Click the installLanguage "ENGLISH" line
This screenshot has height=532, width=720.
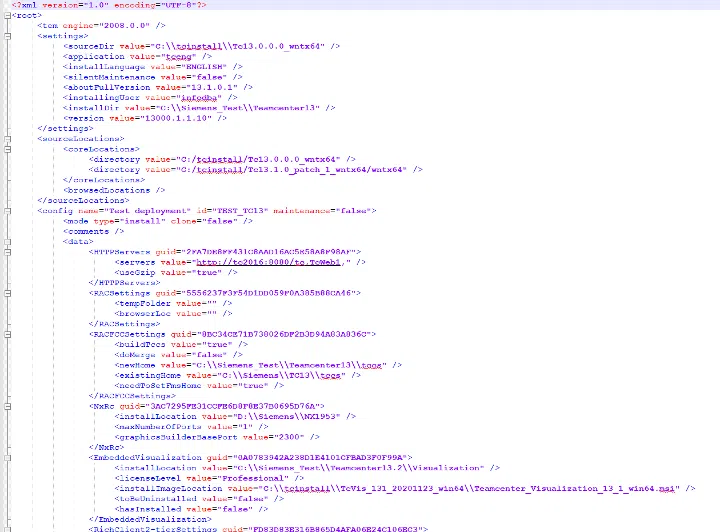click(153, 67)
